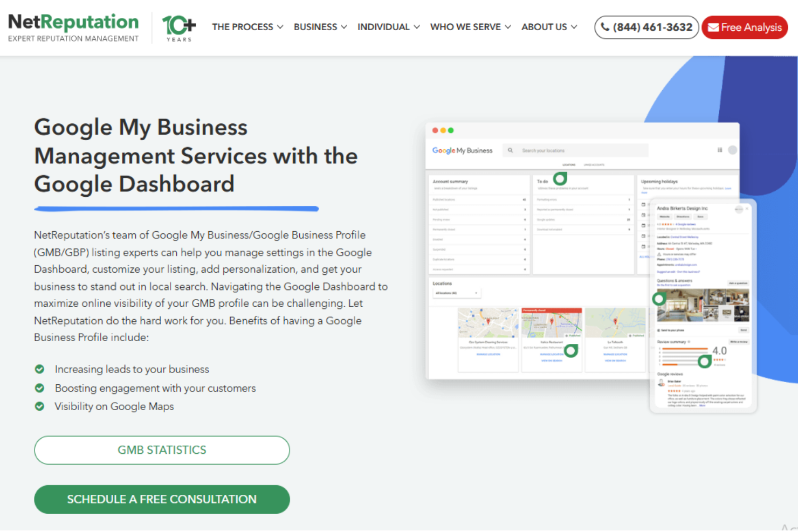Click the red map pin on Le Talbooth map

point(615,321)
